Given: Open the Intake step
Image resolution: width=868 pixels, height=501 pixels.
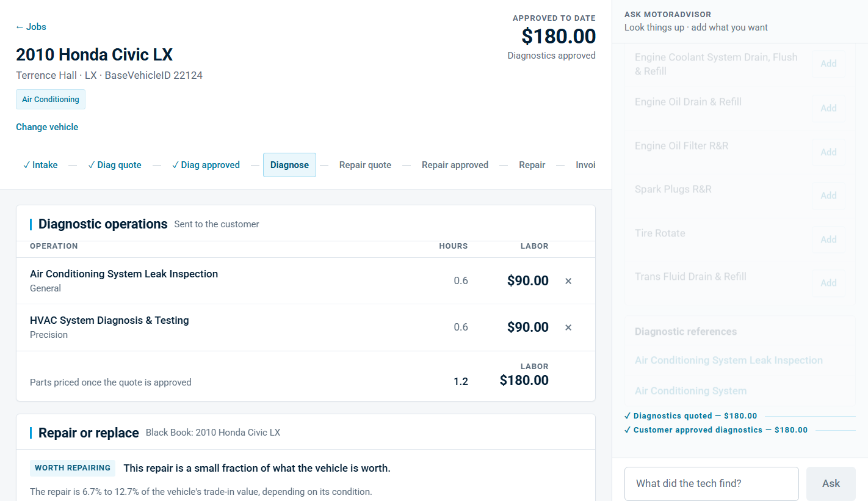Looking at the screenshot, I should tap(40, 165).
